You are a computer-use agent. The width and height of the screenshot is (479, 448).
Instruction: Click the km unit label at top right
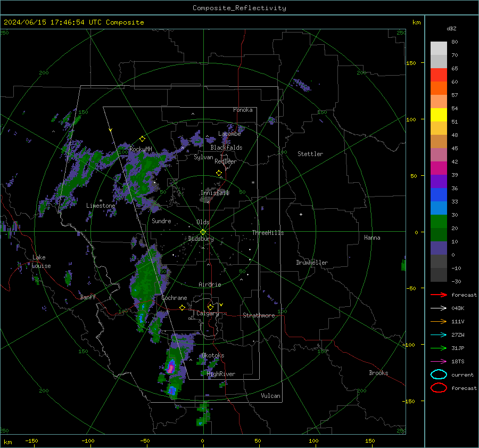[x=416, y=22]
